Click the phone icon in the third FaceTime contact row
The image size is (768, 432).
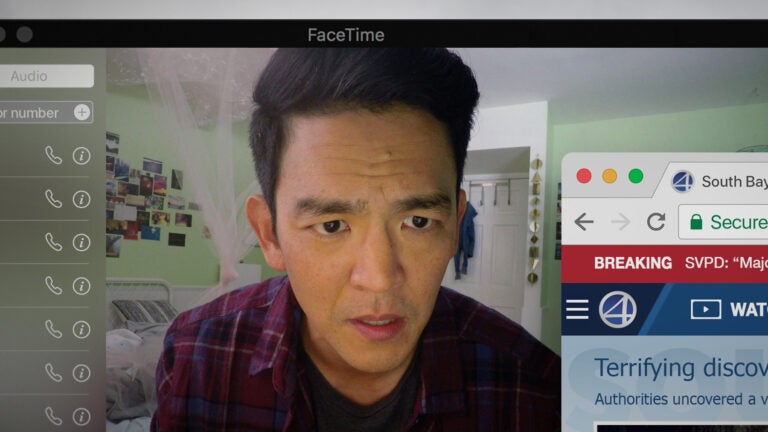tap(53, 242)
